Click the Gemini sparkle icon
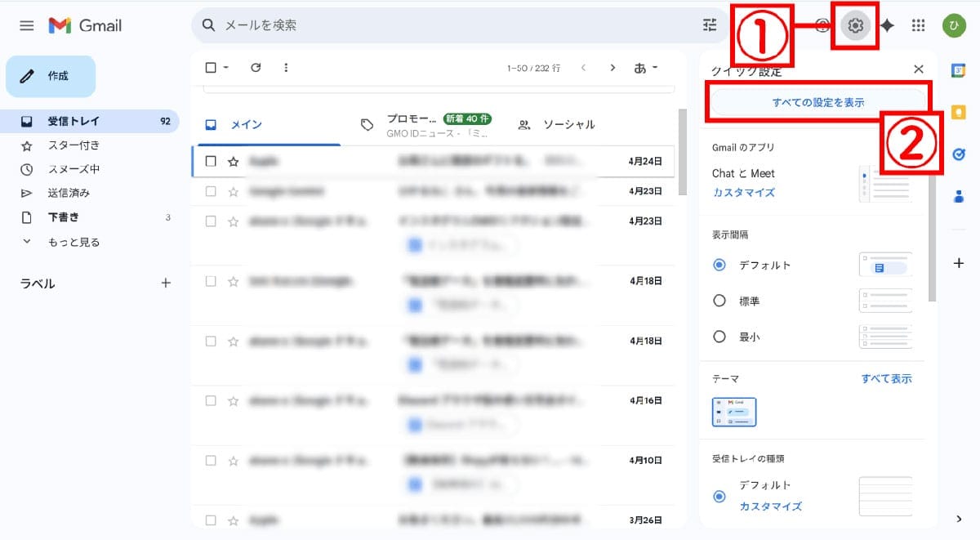The height and width of the screenshot is (540, 980). [887, 25]
